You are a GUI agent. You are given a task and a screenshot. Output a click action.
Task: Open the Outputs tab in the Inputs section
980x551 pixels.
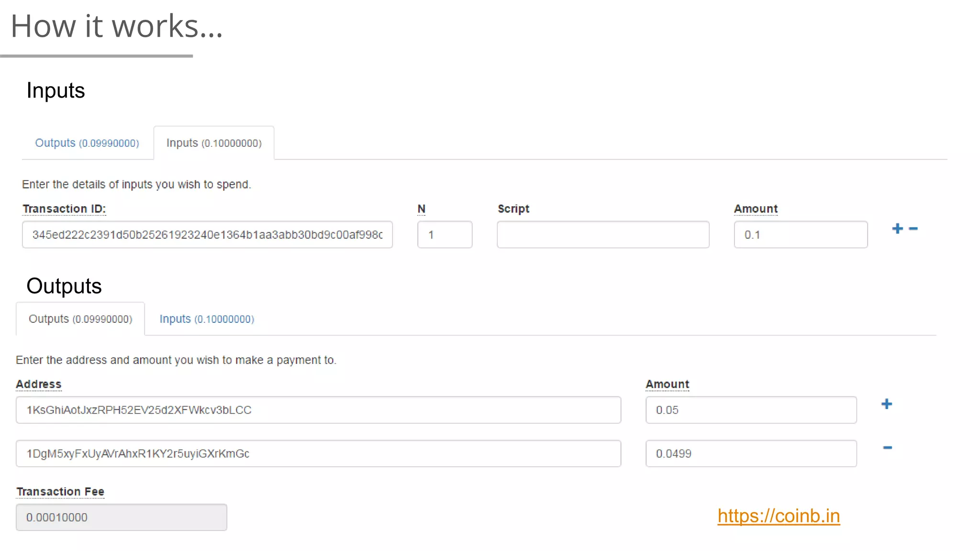click(x=87, y=143)
